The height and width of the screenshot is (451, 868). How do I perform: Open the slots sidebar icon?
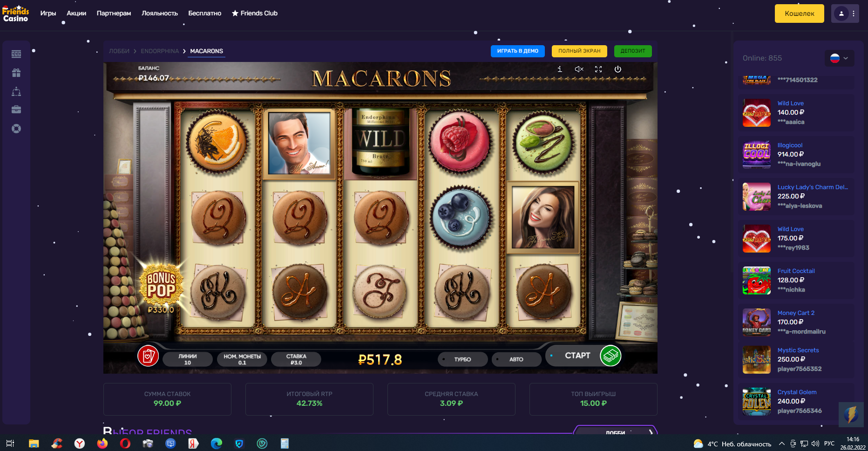click(16, 54)
